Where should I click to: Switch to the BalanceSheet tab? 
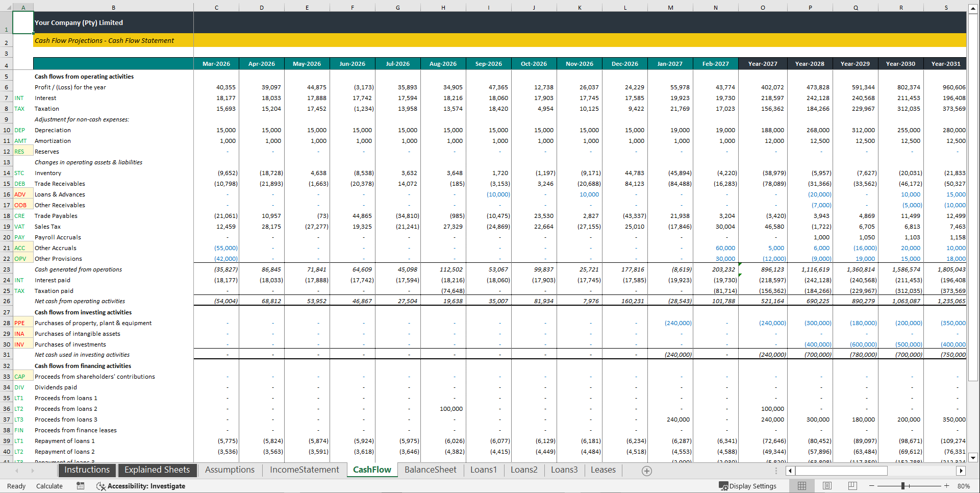[431, 470]
